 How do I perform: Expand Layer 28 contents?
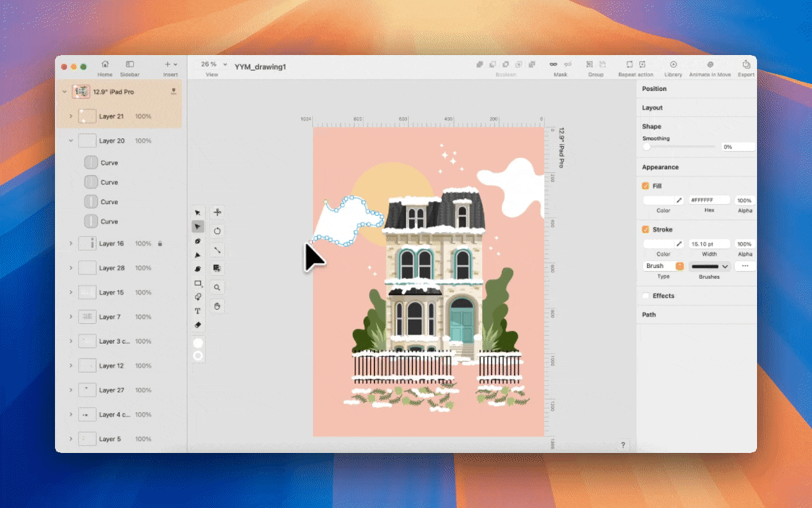(x=71, y=267)
